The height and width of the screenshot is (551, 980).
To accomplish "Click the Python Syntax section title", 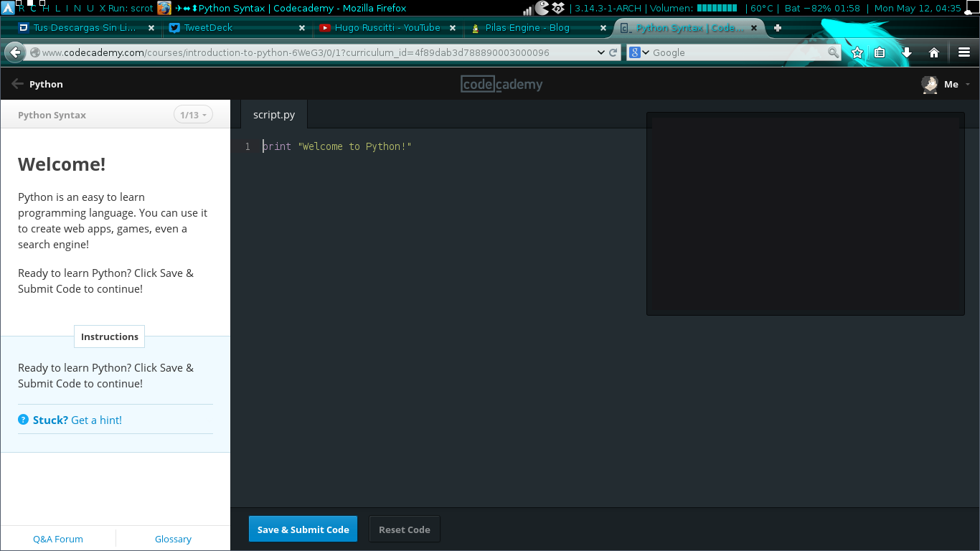I will pyautogui.click(x=52, y=115).
